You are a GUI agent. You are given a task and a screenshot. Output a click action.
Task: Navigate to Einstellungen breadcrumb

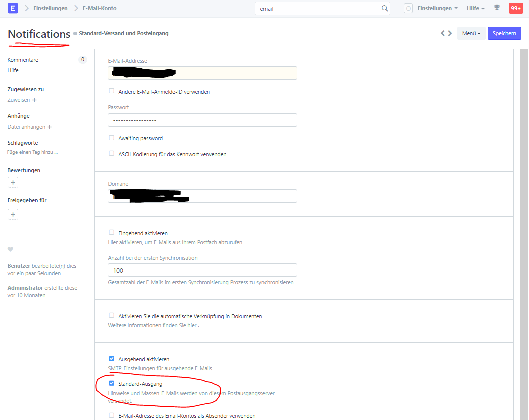[x=50, y=8]
